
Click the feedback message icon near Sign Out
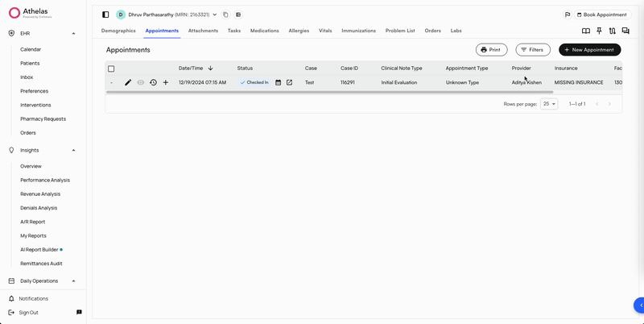[x=79, y=313]
